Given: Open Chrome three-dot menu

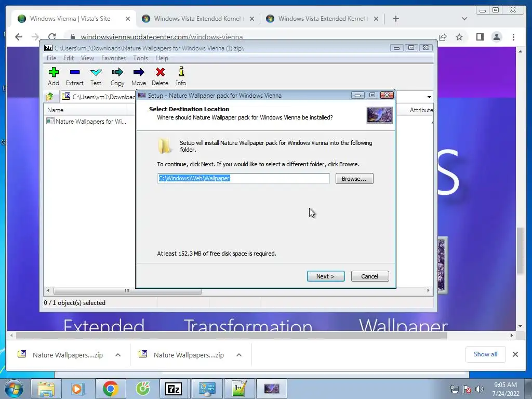Looking at the screenshot, I should point(513,37).
